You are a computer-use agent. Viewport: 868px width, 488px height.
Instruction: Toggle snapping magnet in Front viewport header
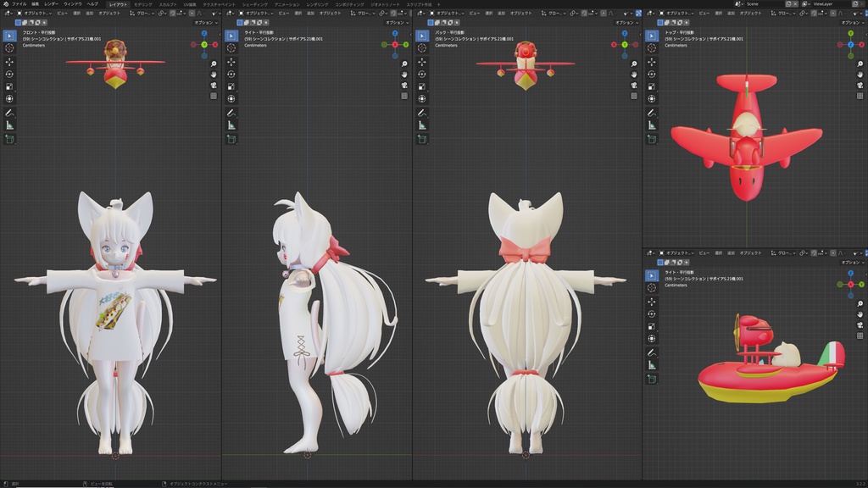173,14
